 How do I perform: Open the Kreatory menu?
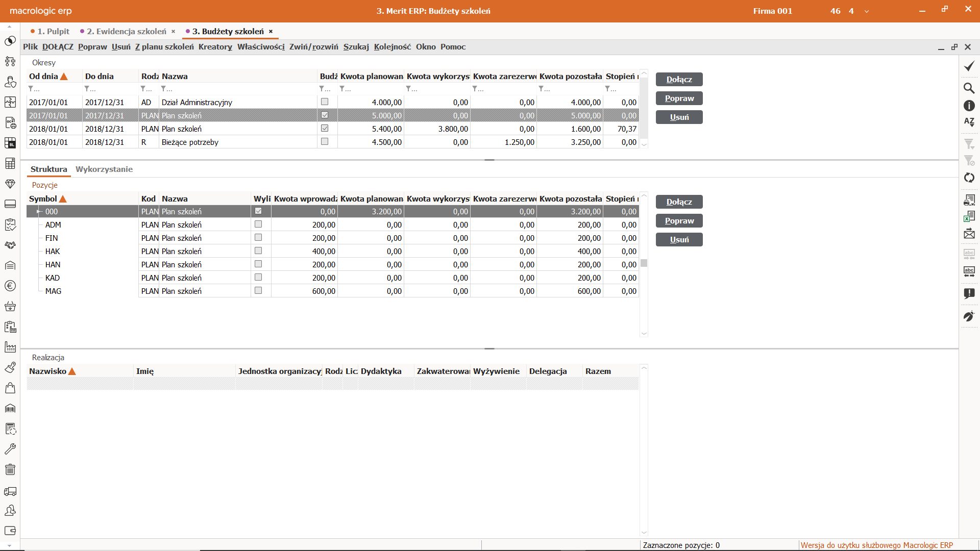tap(215, 47)
